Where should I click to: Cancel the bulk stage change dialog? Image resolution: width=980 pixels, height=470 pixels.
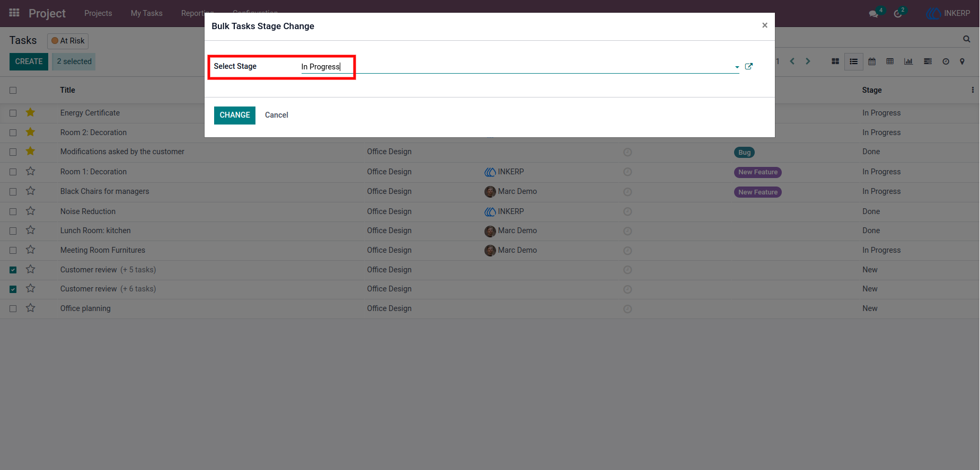(277, 115)
